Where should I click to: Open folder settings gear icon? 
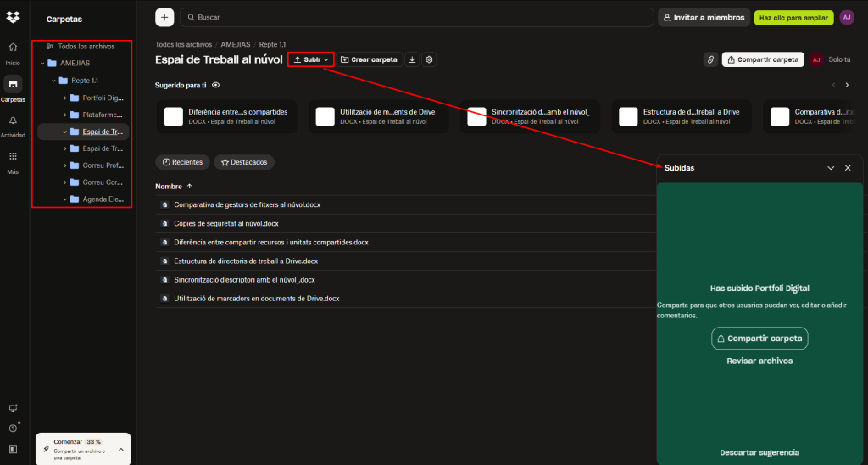tap(429, 59)
